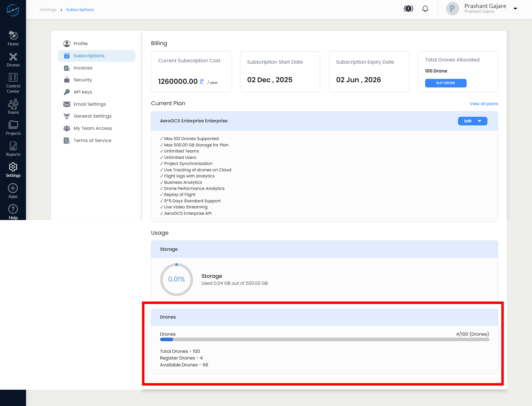Select API keys in settings menu

(x=83, y=92)
